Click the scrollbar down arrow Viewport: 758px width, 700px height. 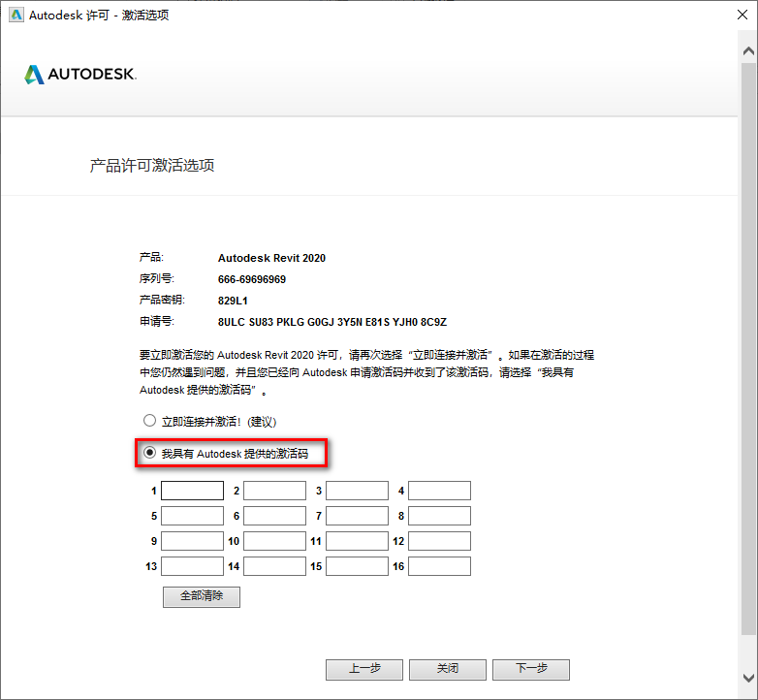point(747,677)
